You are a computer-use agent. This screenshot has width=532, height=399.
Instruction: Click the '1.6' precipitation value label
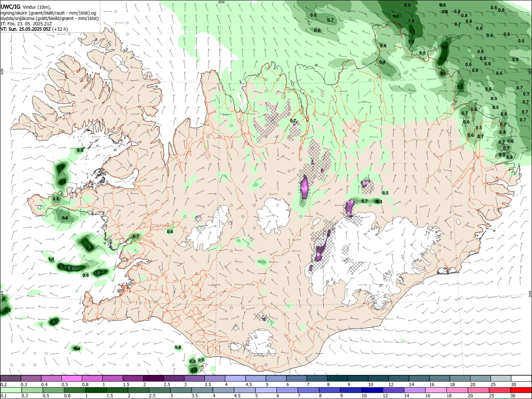tap(61, 167)
